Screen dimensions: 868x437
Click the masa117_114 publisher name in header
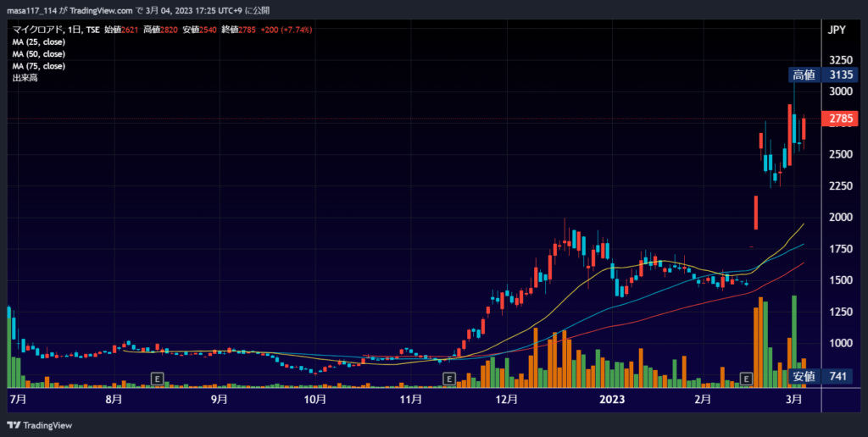click(32, 10)
